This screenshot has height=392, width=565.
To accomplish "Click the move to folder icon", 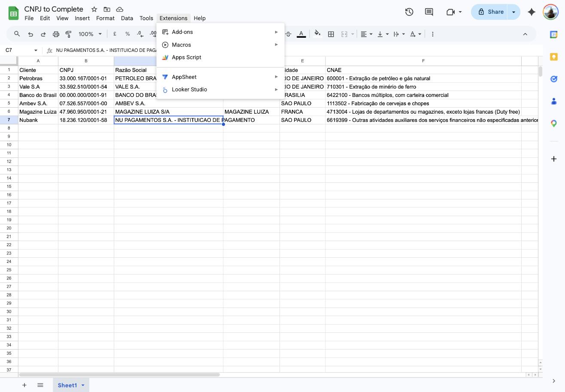I will [x=107, y=9].
